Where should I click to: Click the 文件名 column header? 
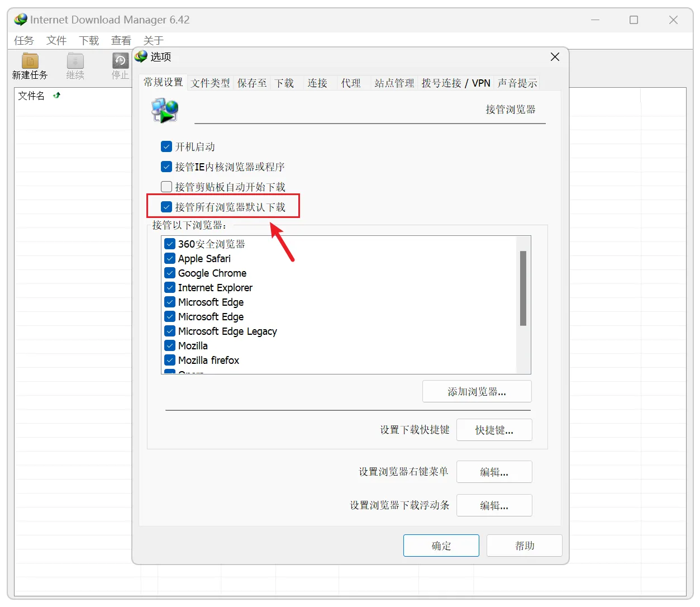[32, 96]
